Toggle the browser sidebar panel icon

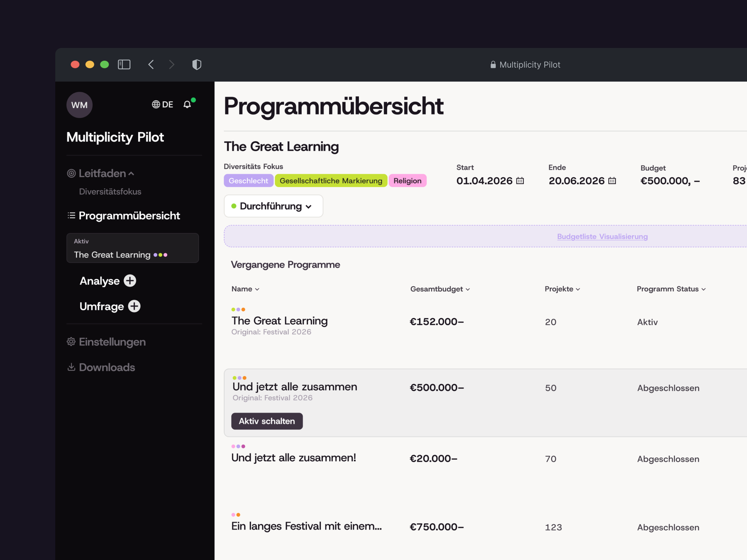pyautogui.click(x=124, y=64)
